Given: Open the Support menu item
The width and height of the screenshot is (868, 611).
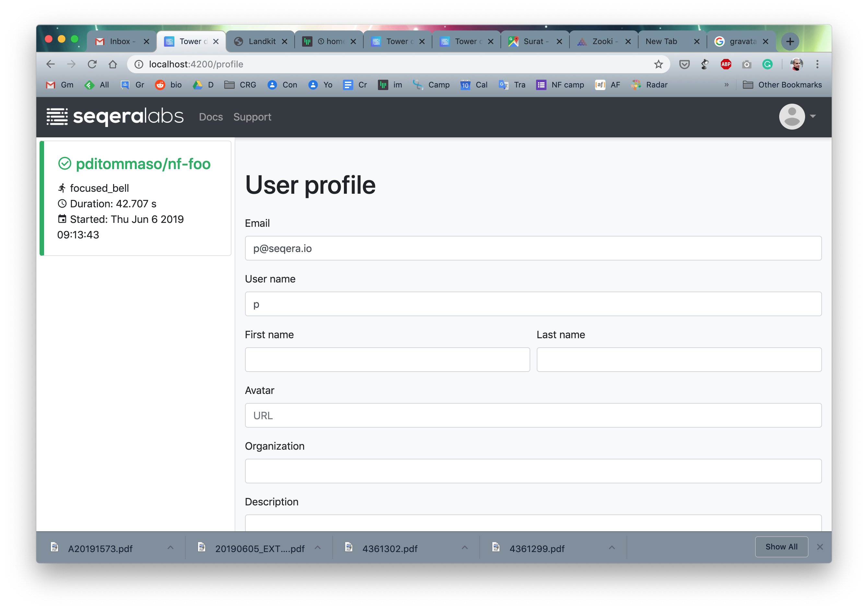Looking at the screenshot, I should (252, 117).
